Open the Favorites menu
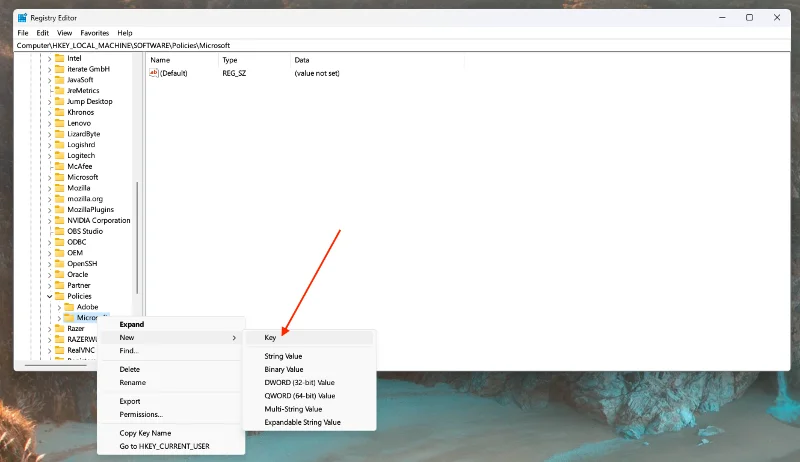 (x=94, y=33)
